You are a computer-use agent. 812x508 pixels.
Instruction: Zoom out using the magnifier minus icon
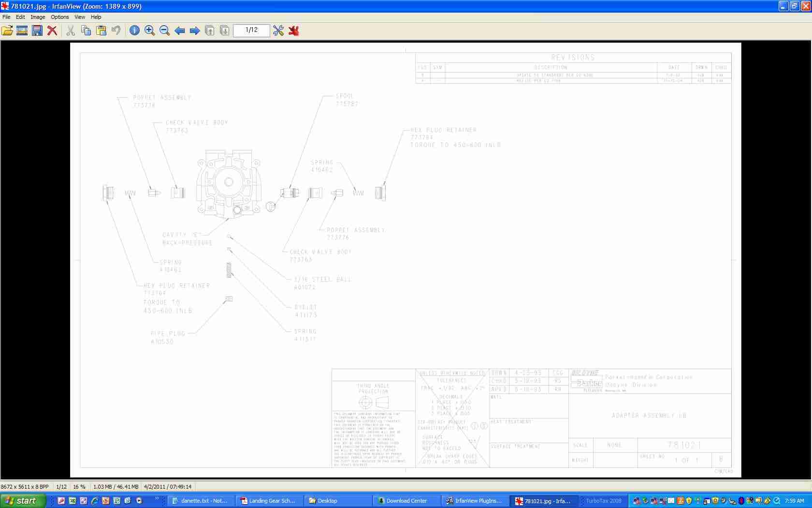pos(164,30)
